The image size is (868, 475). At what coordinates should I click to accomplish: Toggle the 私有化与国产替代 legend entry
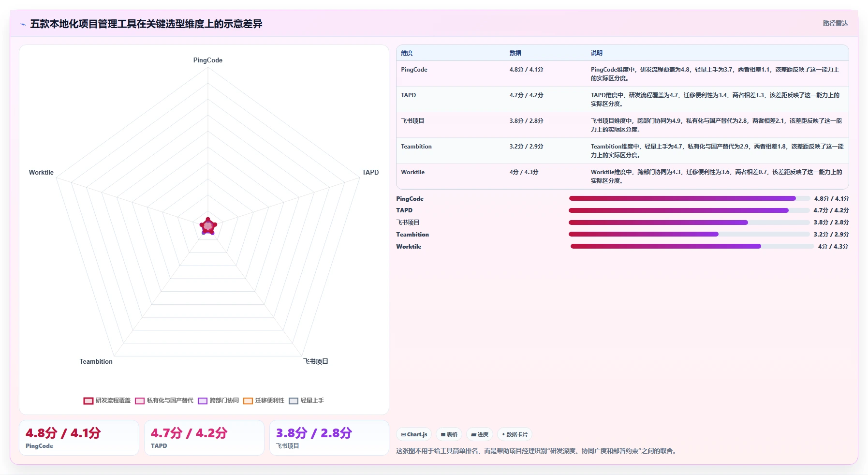tap(164, 401)
